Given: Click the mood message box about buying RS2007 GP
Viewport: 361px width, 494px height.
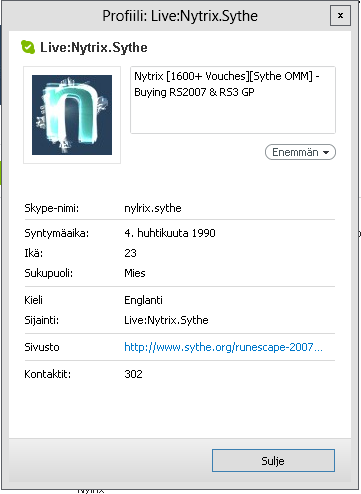Looking at the screenshot, I should click(x=233, y=100).
